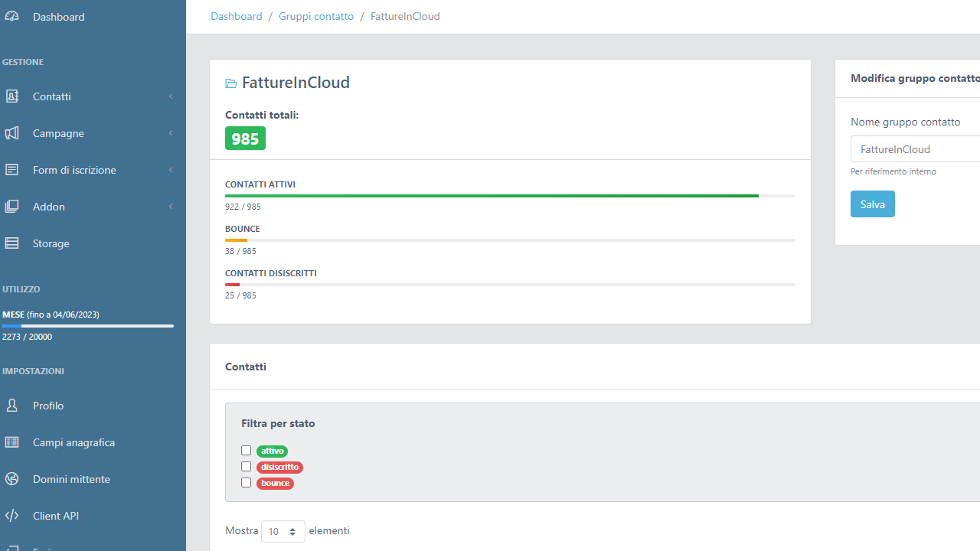Click the folder icon beside FattureInCloud title
The width and height of the screenshot is (980, 551).
pos(231,83)
